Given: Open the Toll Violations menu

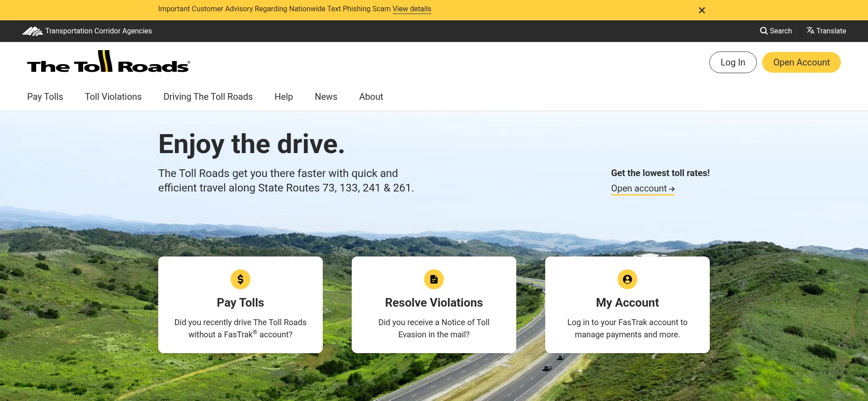Looking at the screenshot, I should point(113,97).
